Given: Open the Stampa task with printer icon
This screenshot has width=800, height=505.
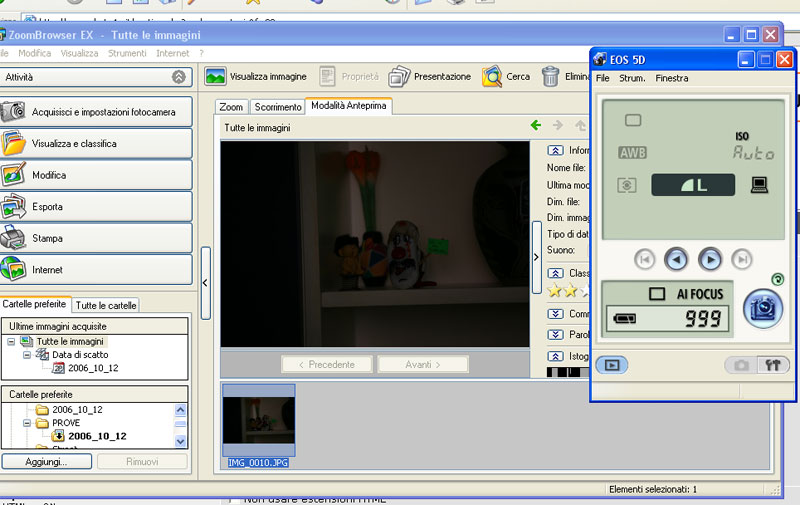Looking at the screenshot, I should coord(96,238).
